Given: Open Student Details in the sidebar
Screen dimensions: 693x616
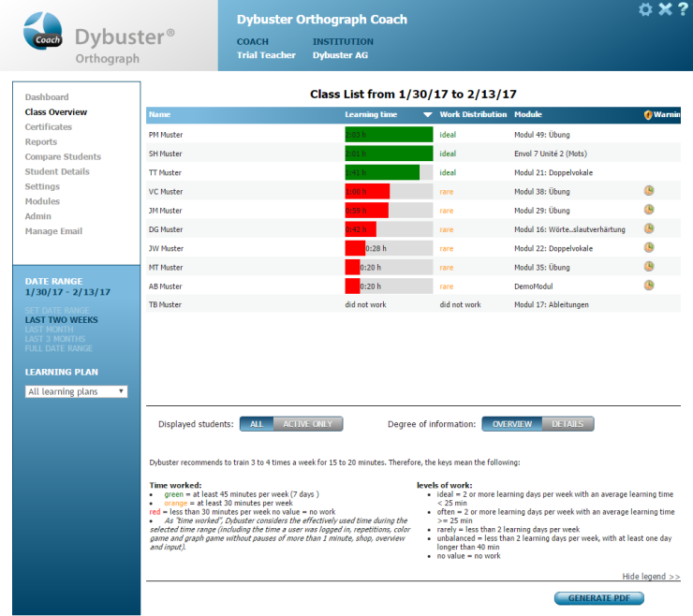Looking at the screenshot, I should coord(57,171).
